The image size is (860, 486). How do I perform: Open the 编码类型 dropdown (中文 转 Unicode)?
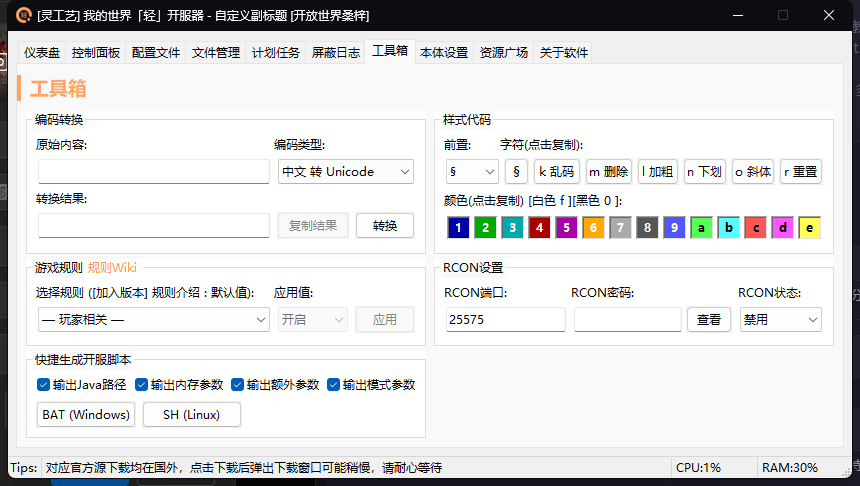[x=345, y=172]
